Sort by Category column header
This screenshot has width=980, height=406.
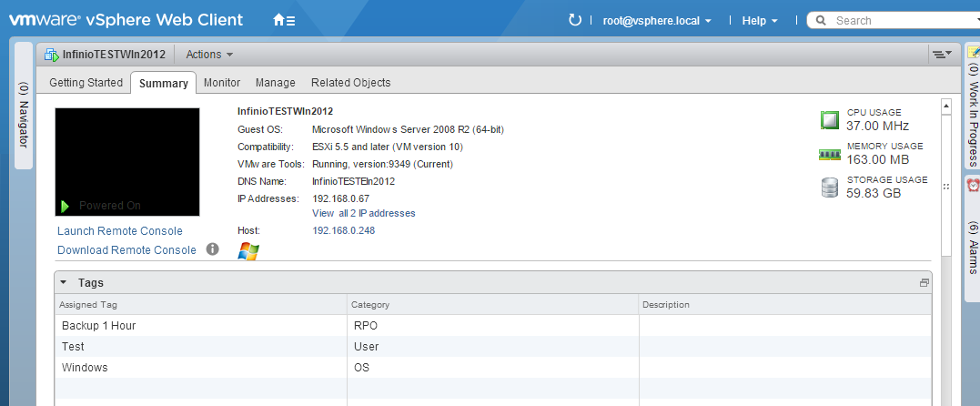click(493, 305)
